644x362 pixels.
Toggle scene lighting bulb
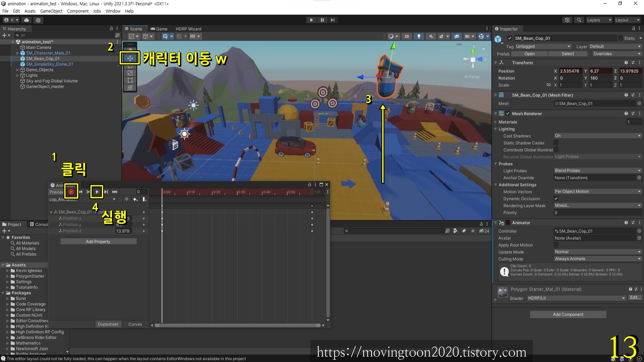pos(419,36)
